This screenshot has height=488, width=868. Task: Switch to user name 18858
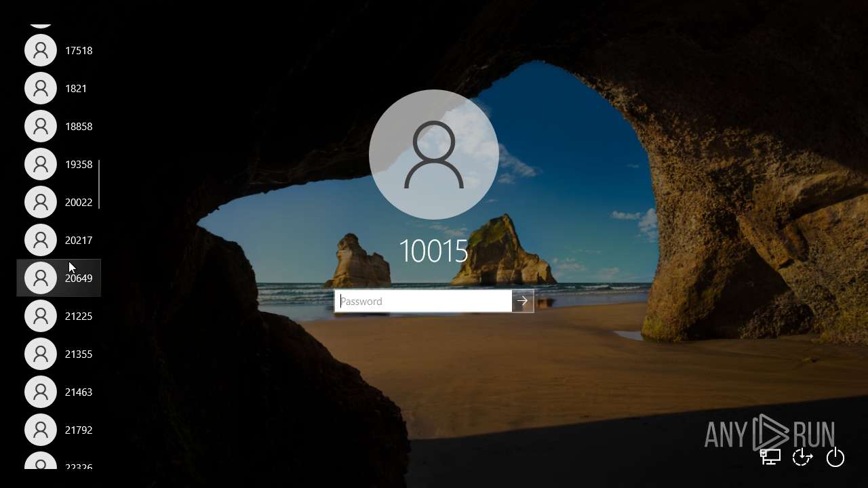(79, 127)
